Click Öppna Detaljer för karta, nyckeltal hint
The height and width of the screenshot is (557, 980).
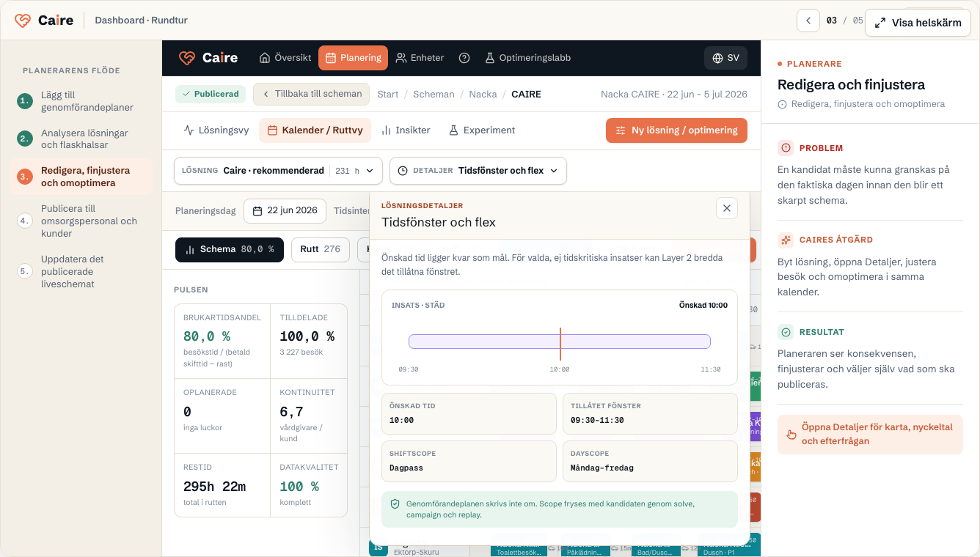pos(870,435)
